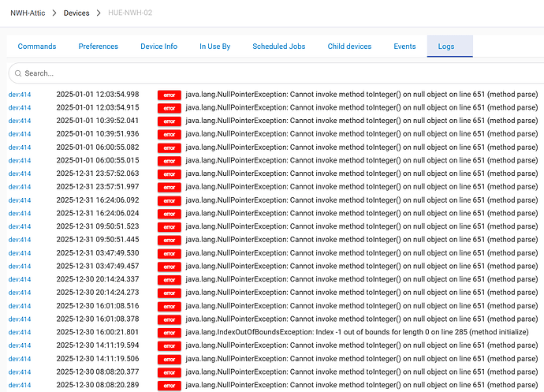Open dev:414 link at 10:39:52.041
The width and height of the screenshot is (544, 392).
coord(20,121)
